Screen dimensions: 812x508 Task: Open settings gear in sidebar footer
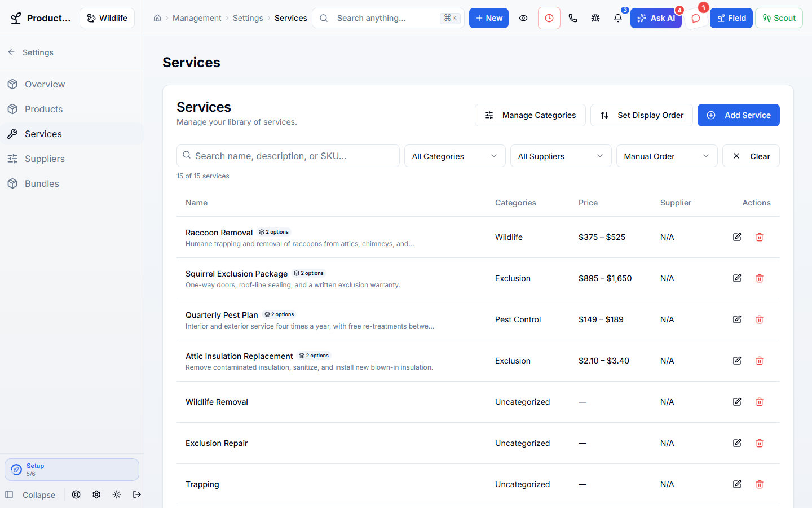(96, 494)
